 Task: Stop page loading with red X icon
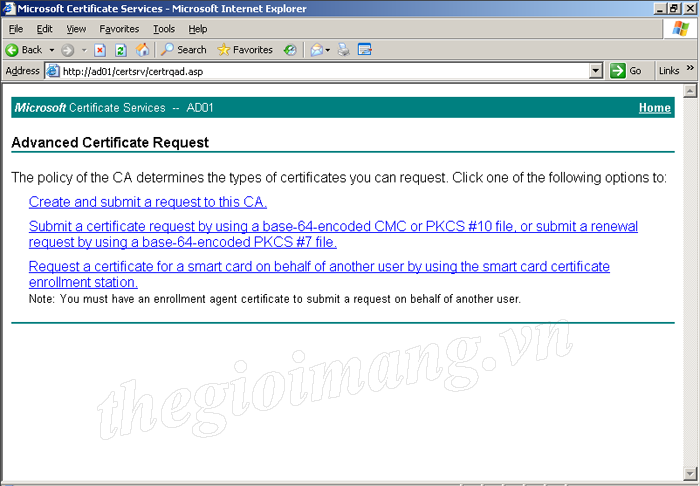(x=100, y=50)
